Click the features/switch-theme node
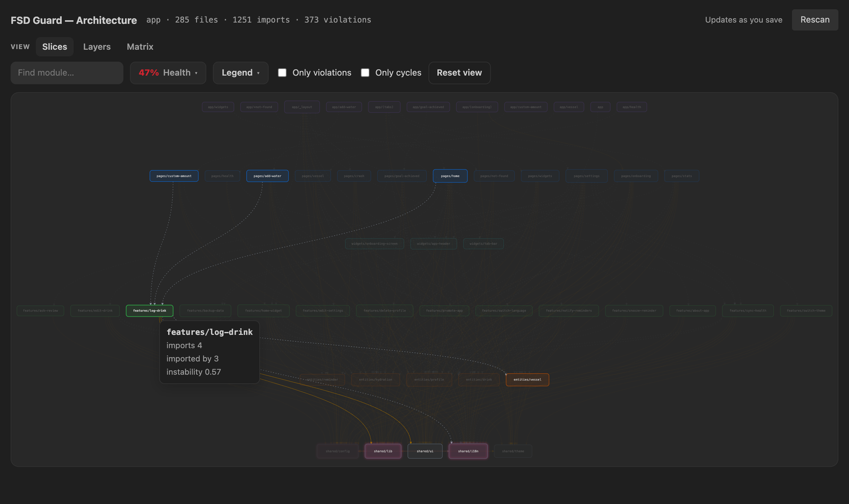The image size is (849, 504). click(806, 310)
